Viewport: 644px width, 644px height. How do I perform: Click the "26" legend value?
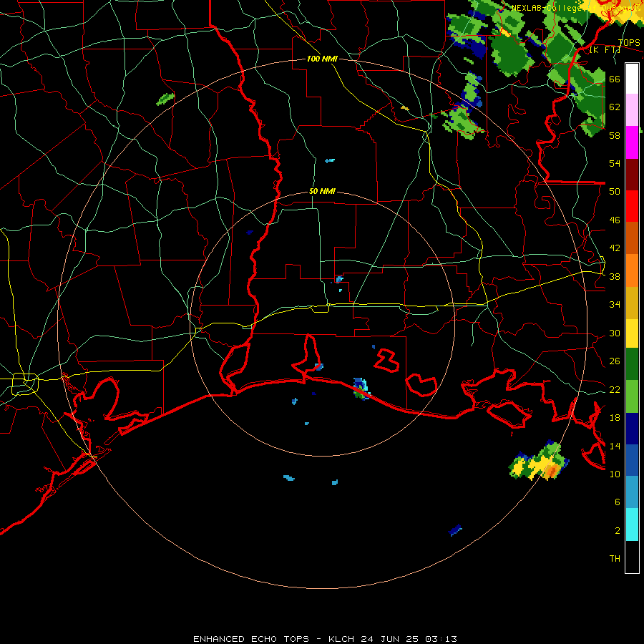click(615, 361)
